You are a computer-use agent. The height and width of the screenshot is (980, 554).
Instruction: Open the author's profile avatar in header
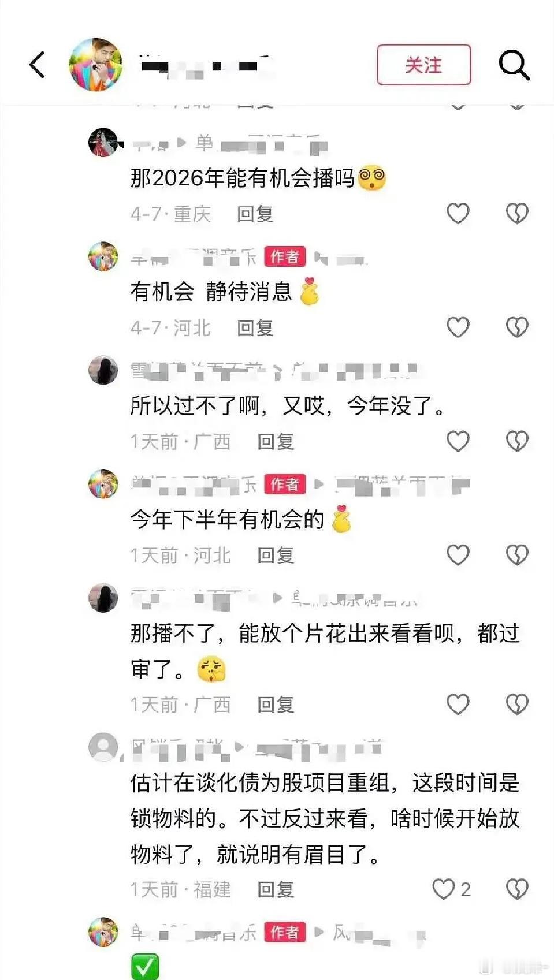[96, 65]
